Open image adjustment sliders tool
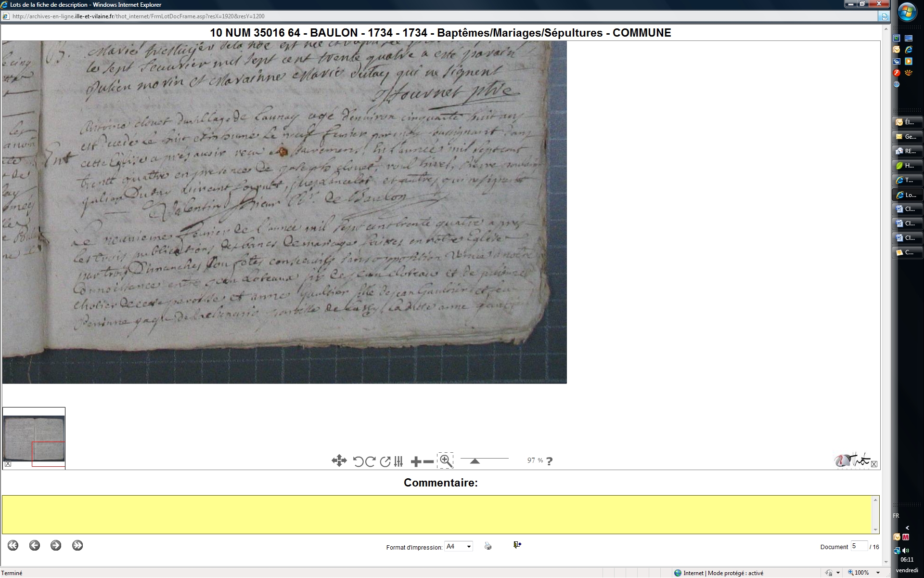Screen dimensions: 924x578 (398, 461)
